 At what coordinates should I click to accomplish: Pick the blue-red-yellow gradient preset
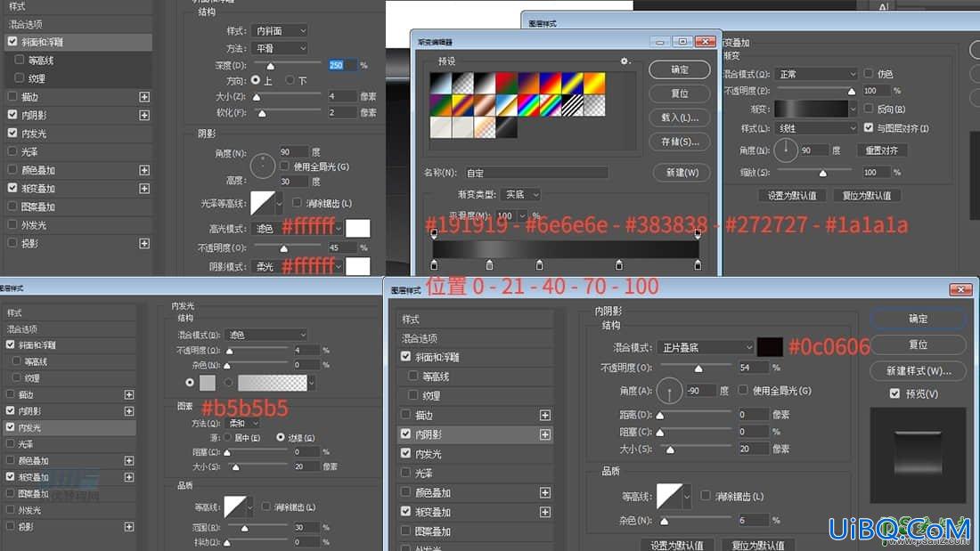550,83
